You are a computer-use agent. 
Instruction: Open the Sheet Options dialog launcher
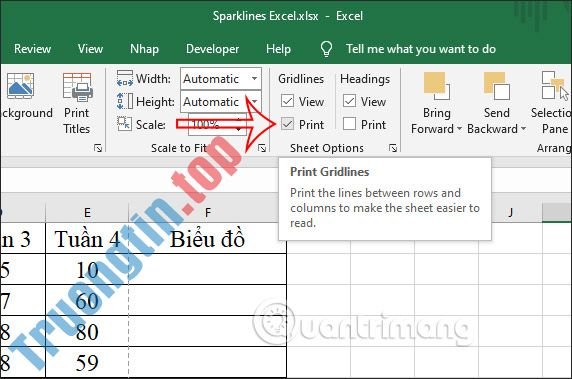coord(393,148)
